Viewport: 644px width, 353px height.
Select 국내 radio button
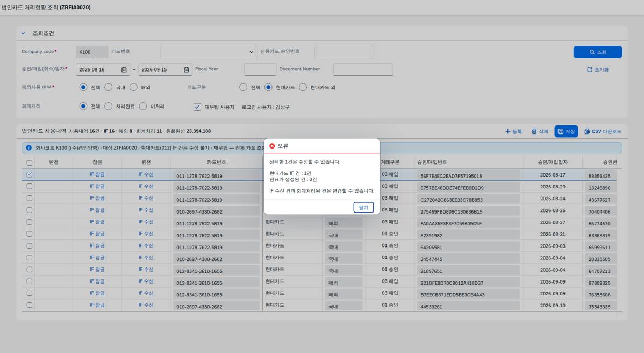109,87
